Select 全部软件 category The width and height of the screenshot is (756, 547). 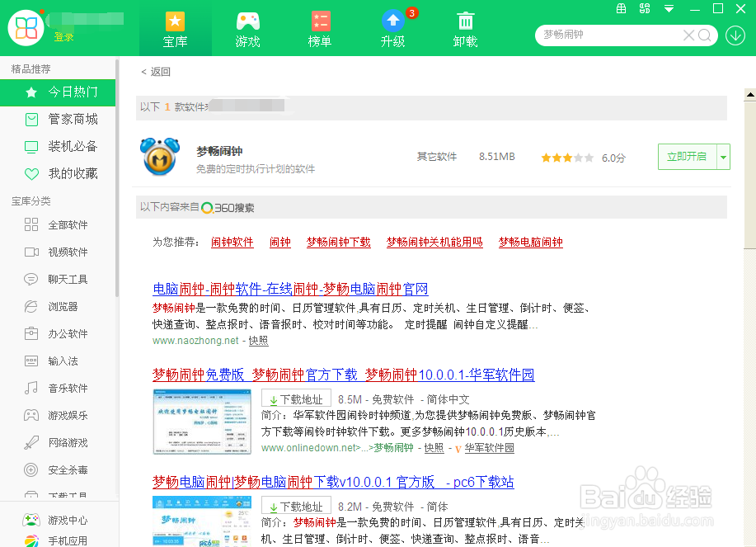[x=57, y=224]
